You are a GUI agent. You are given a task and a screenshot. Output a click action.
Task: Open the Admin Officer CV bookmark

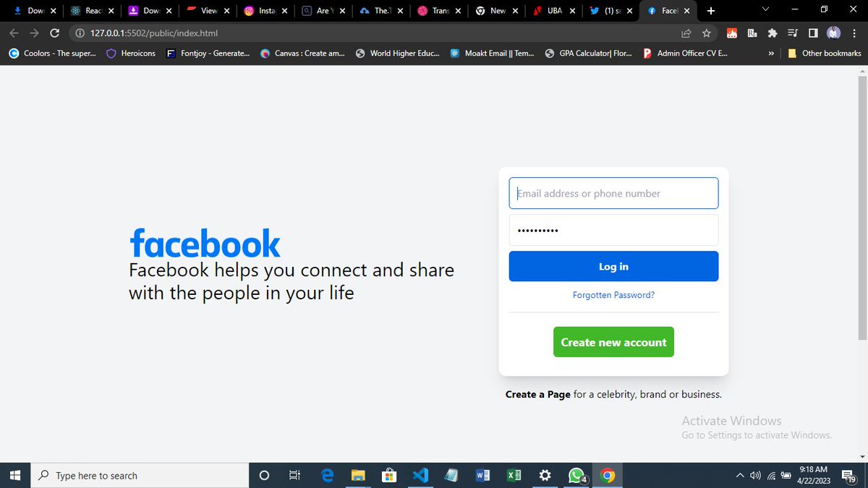tap(685, 53)
